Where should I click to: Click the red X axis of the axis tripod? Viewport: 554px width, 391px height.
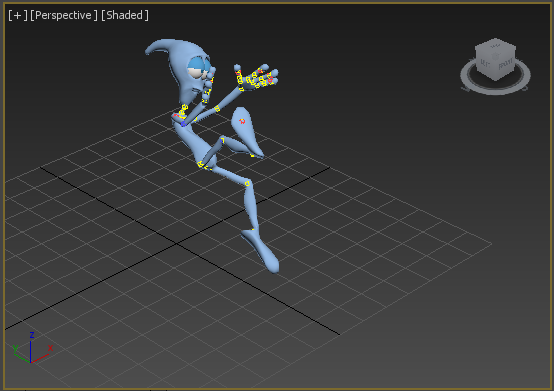[x=41, y=356]
